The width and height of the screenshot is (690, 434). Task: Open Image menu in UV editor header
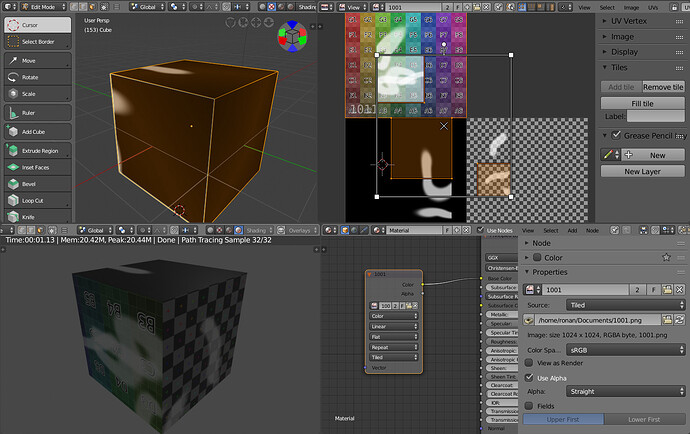point(631,7)
